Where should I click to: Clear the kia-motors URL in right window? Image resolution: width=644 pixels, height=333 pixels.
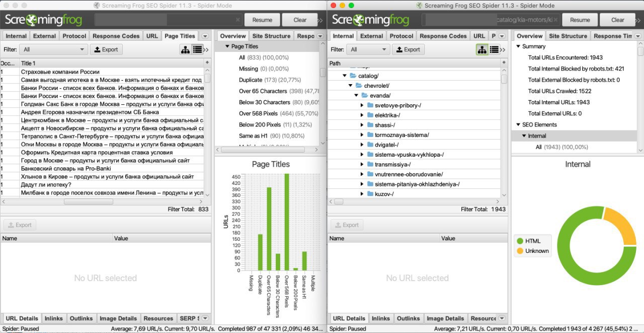coord(555,20)
